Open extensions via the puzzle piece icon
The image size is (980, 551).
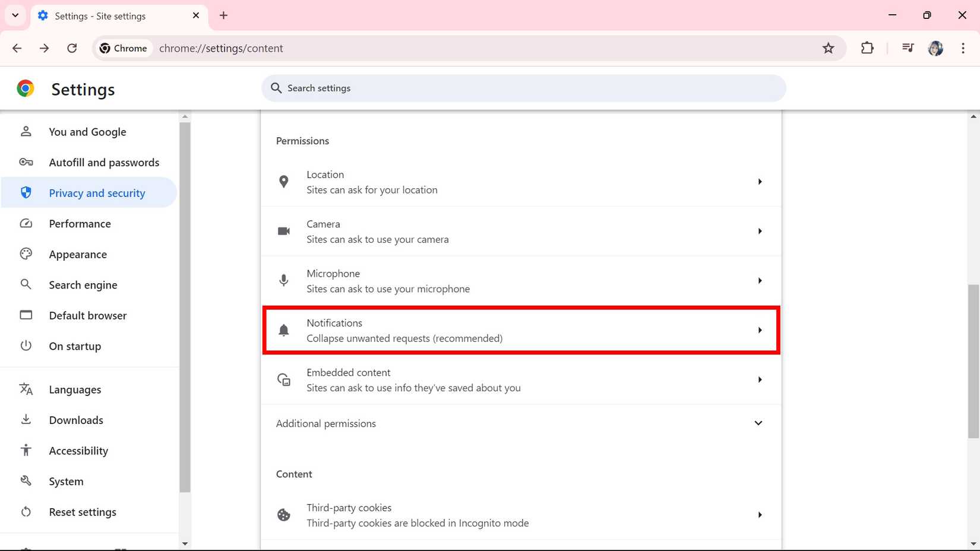[x=867, y=48]
